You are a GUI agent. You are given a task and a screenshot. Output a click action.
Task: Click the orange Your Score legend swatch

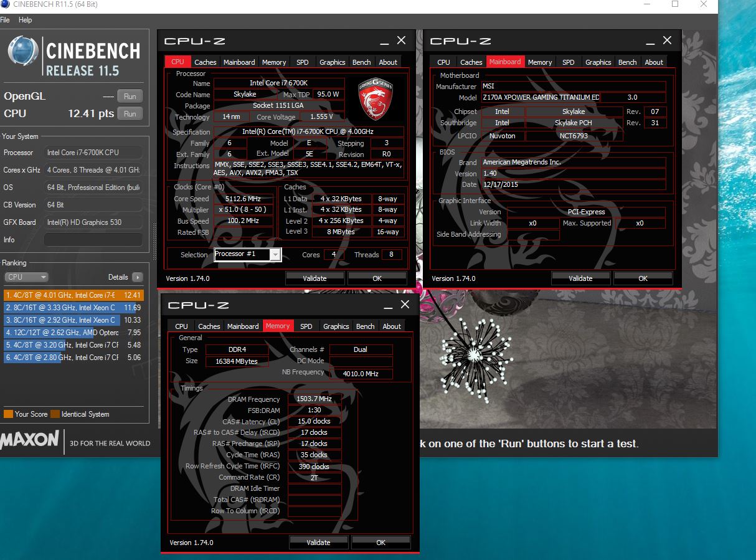[x=8, y=414]
